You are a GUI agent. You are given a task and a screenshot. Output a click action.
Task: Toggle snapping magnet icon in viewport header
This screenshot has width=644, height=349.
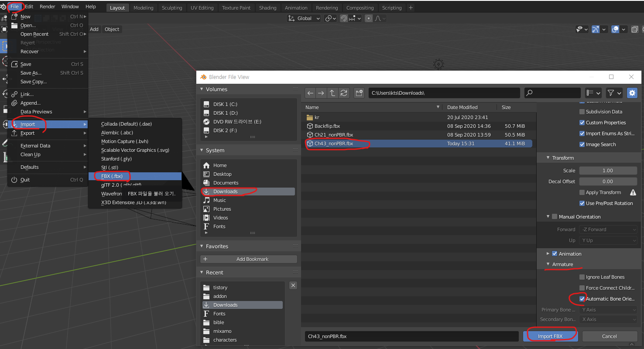point(344,18)
